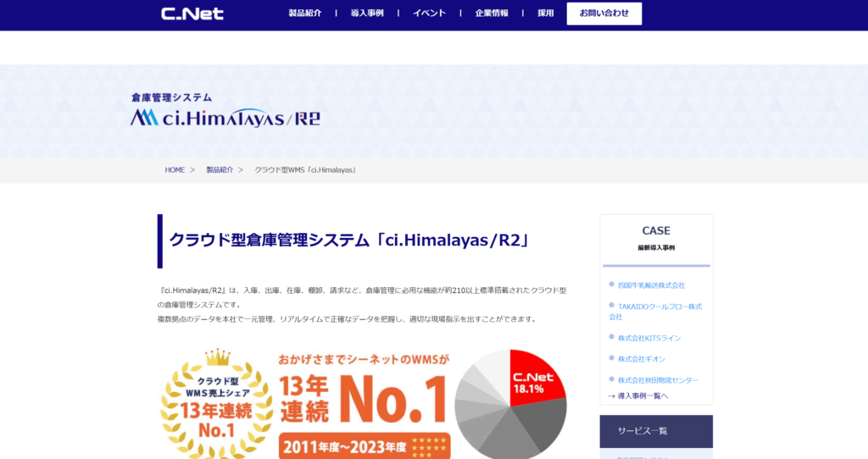Click the 2011年度〜2023年度 orange label

tap(364, 445)
